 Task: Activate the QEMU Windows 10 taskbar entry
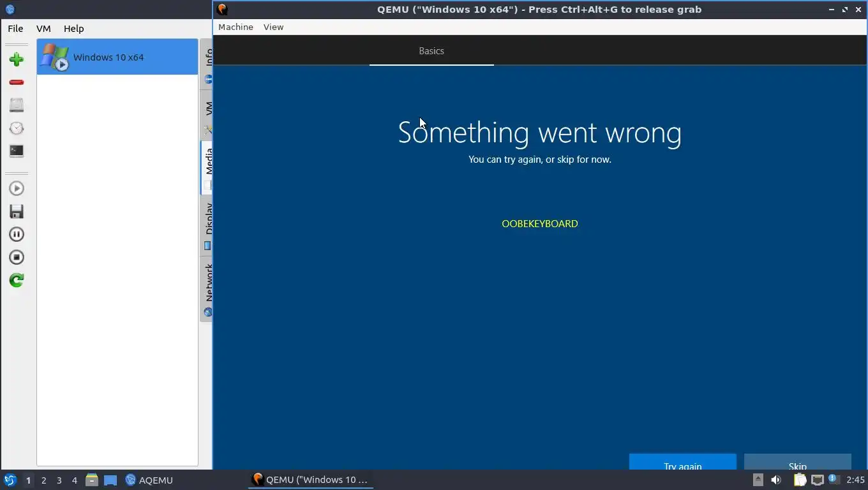(310, 480)
